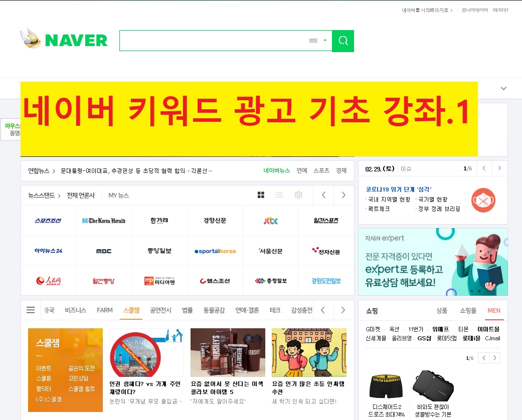Open the MBC press logo
Image resolution: width=522 pixels, height=420 pixels.
coord(104,251)
